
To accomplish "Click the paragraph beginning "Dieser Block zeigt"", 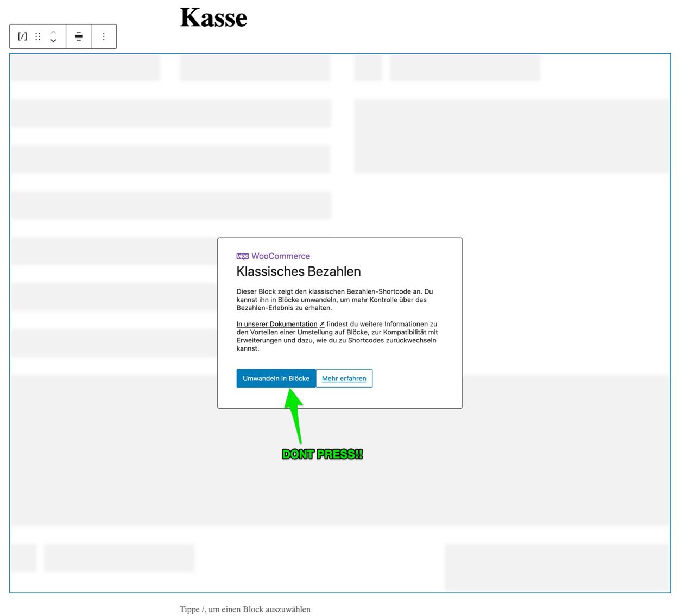I will [334, 300].
